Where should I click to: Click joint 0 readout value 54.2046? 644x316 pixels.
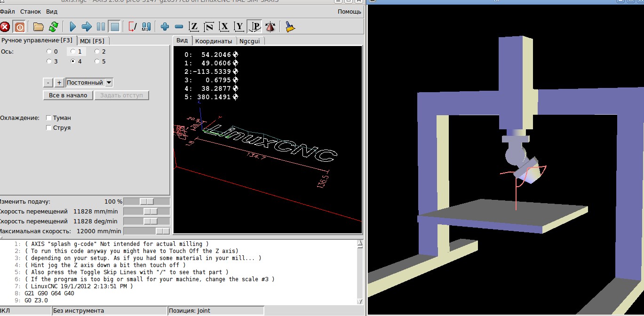[215, 55]
